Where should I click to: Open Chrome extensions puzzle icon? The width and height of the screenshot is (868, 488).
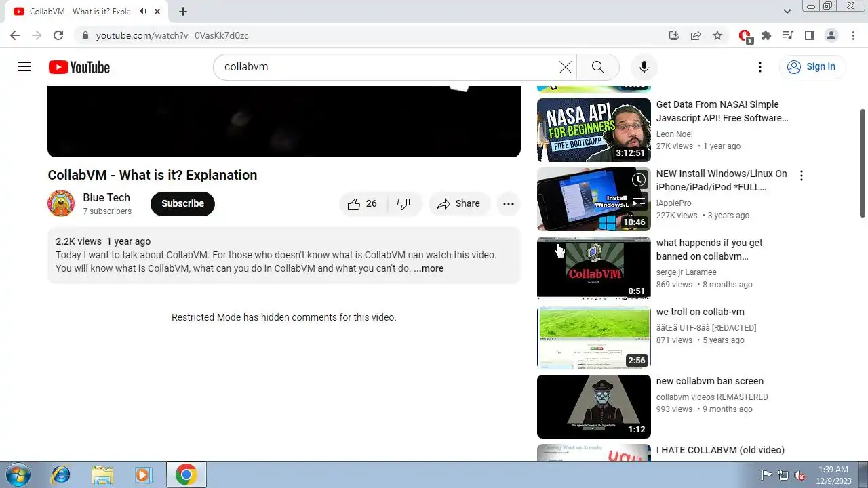(766, 35)
